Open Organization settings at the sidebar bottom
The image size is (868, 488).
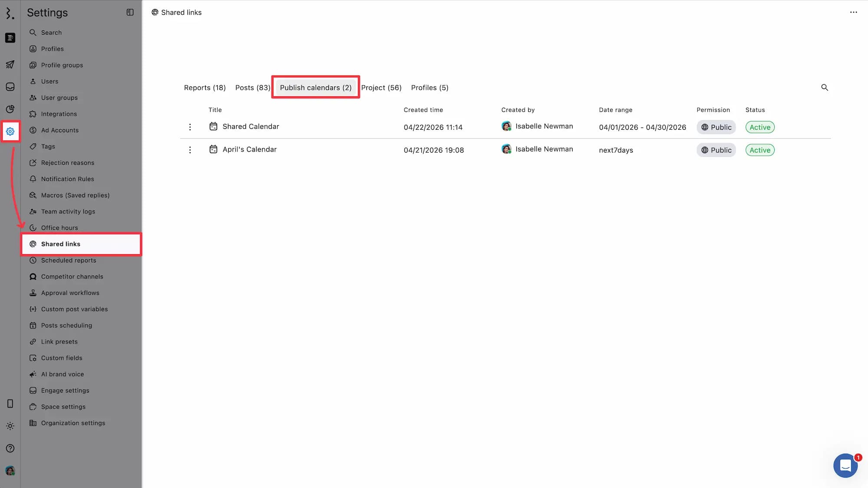[73, 422]
